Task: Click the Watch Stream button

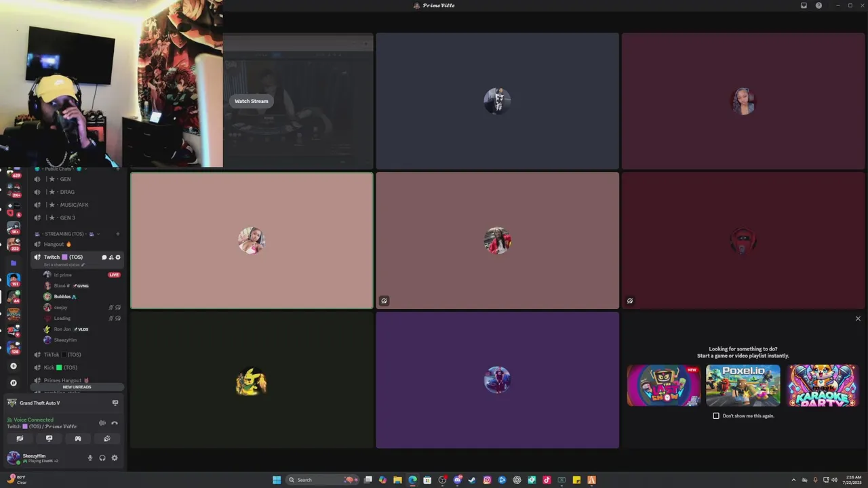Action: [x=252, y=101]
